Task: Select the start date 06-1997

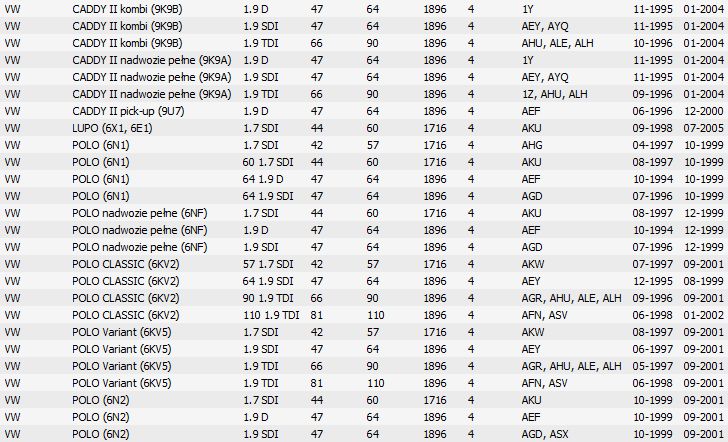Action: [x=652, y=349]
